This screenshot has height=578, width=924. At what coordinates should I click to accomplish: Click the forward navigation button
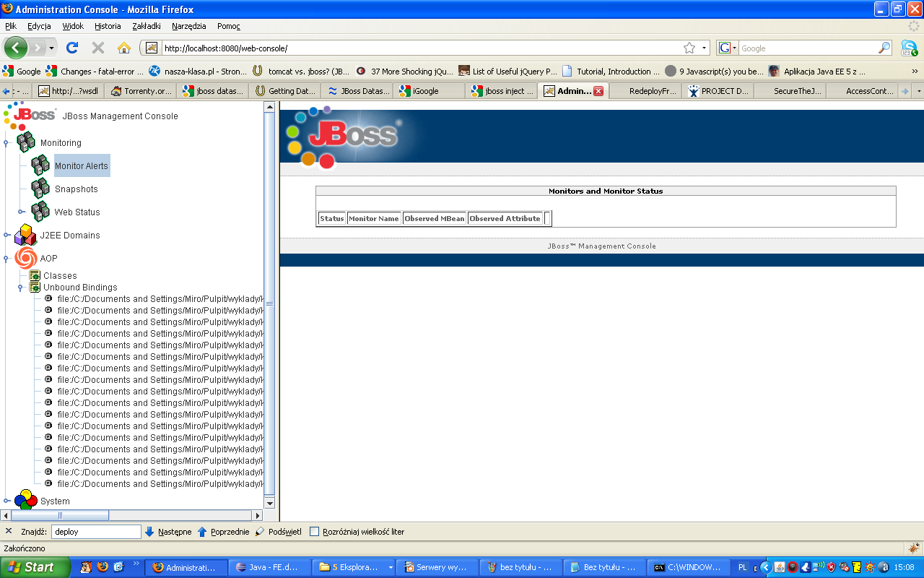click(x=38, y=48)
